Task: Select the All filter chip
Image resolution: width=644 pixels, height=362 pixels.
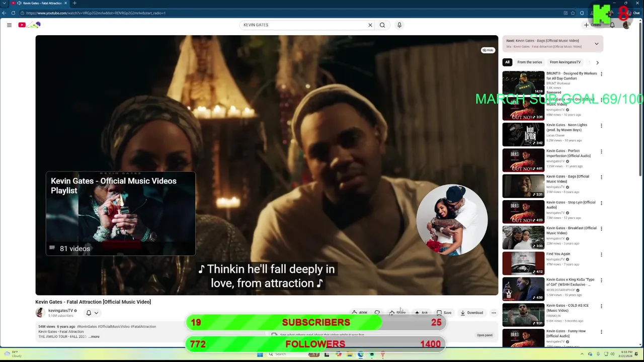Action: pos(507,62)
